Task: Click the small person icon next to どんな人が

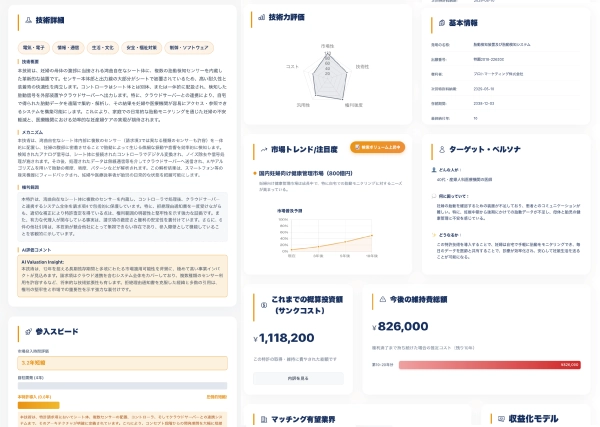Action: [x=434, y=169]
